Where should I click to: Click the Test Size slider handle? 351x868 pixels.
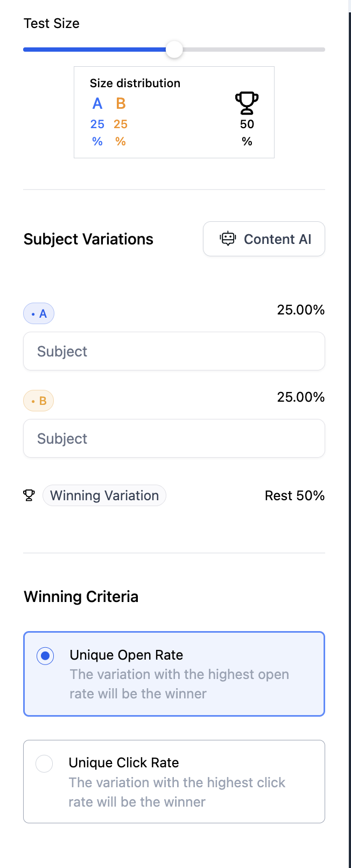174,50
